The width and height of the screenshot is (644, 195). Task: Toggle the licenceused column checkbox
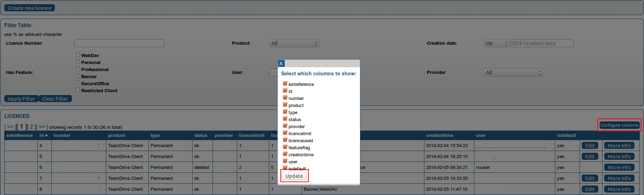click(x=285, y=140)
